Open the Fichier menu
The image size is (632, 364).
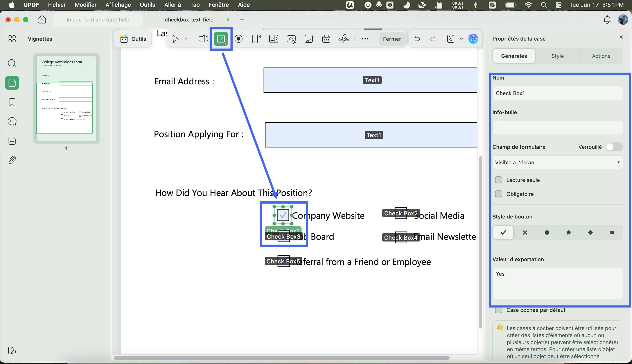(57, 5)
